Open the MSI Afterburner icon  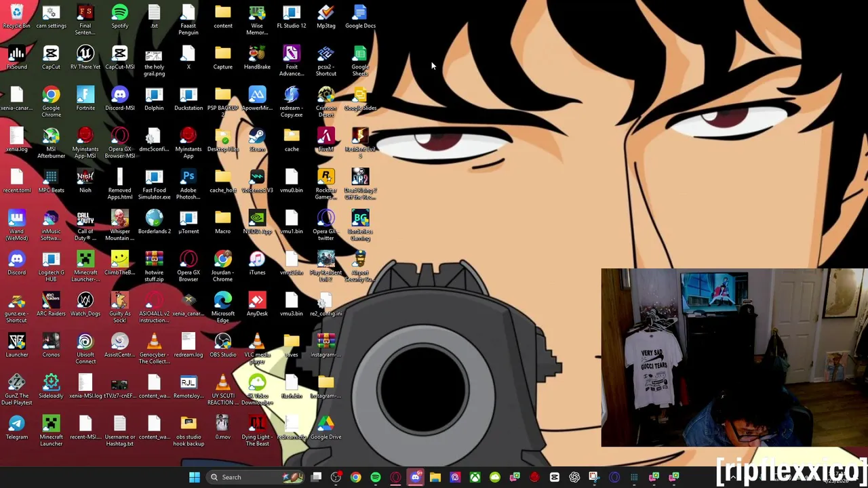pyautogui.click(x=51, y=143)
